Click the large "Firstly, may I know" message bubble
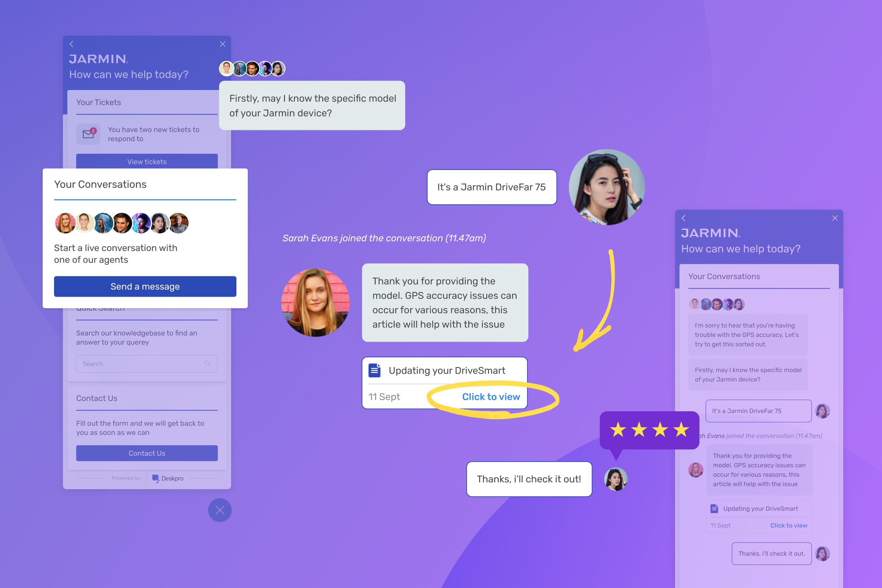 (x=312, y=105)
